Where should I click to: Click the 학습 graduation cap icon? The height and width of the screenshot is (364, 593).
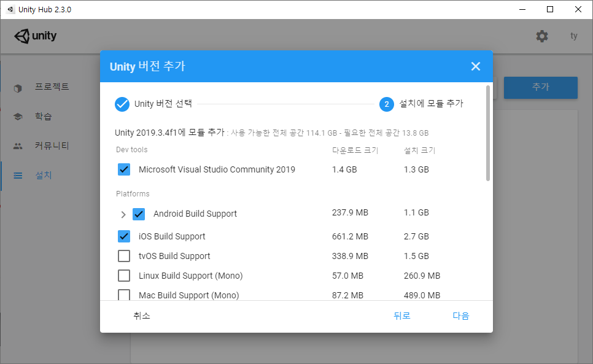18,117
